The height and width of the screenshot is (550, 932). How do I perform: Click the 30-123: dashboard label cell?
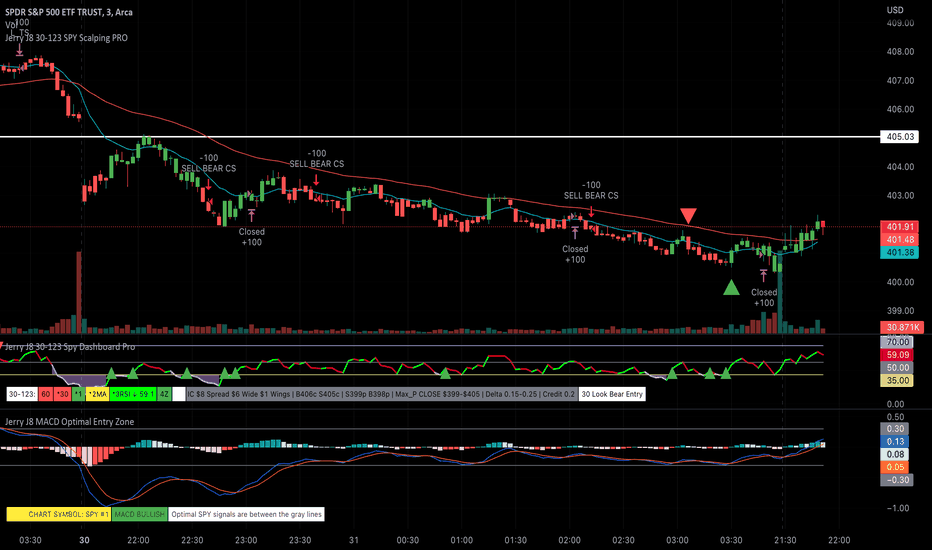(x=23, y=394)
